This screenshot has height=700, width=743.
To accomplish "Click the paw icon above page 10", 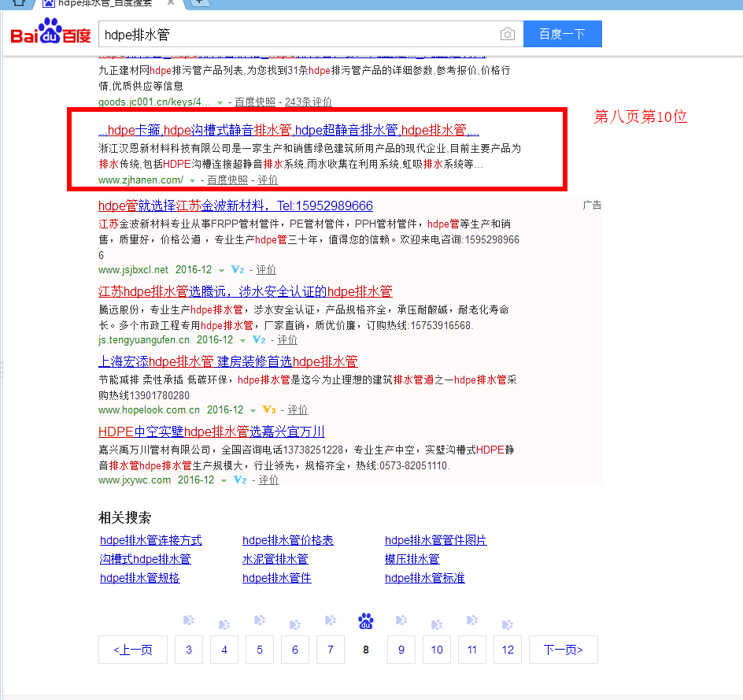I will pos(437,624).
